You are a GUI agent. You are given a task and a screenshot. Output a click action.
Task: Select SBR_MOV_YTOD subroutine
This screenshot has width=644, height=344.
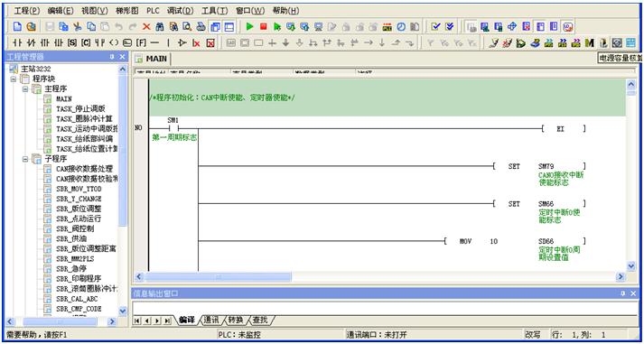[x=79, y=189]
